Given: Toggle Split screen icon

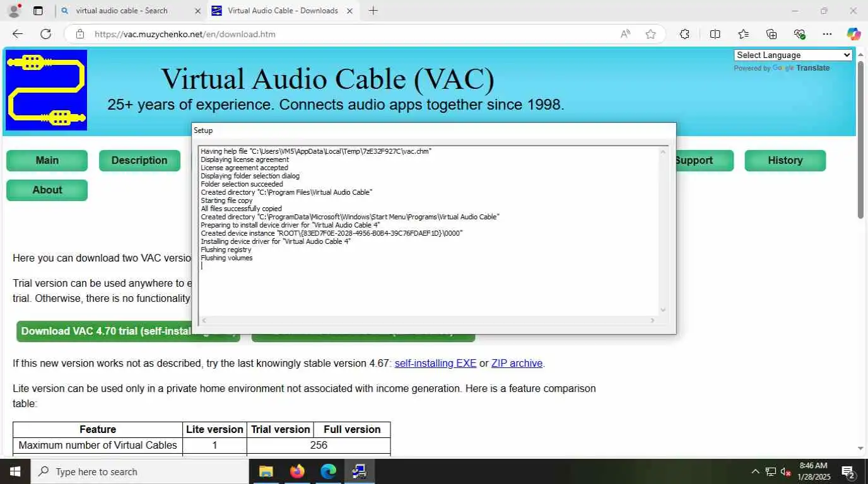Looking at the screenshot, I should 715,34.
